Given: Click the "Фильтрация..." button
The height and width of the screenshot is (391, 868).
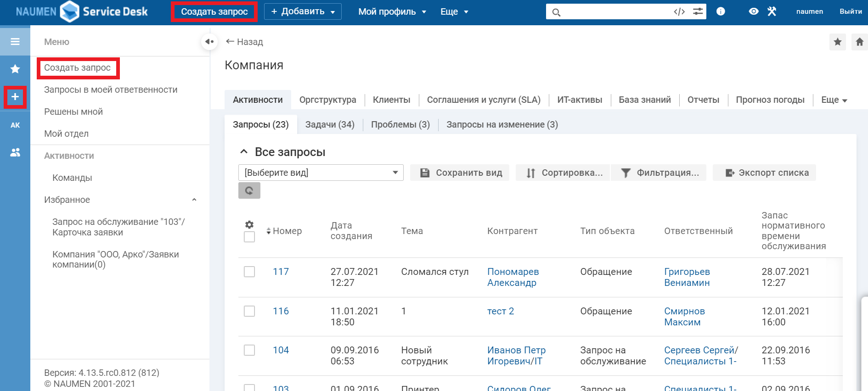Looking at the screenshot, I should [x=659, y=173].
